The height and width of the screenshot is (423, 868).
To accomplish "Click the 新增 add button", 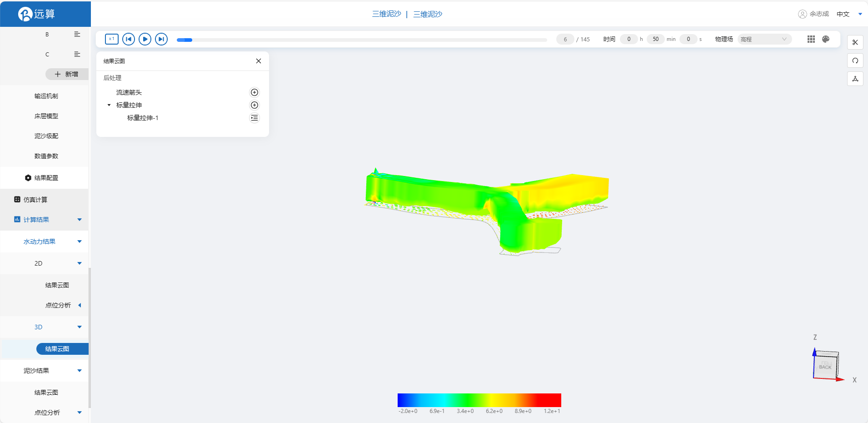I will click(67, 74).
